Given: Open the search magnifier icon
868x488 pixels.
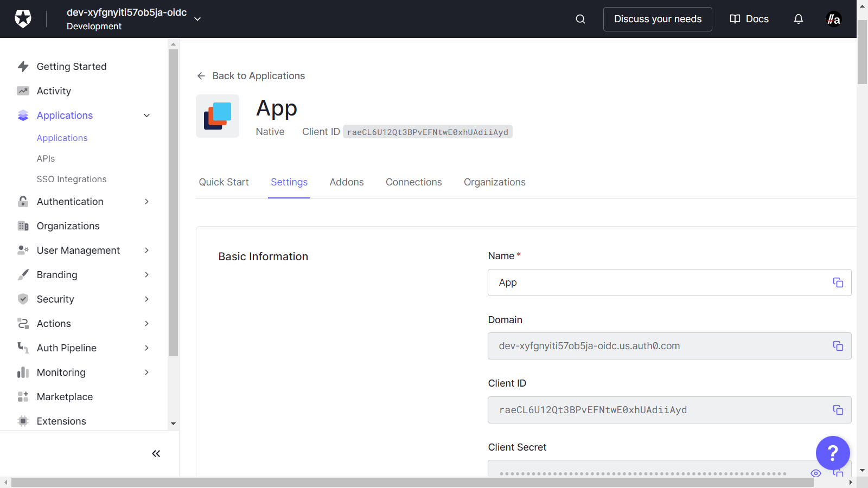Looking at the screenshot, I should tap(580, 19).
